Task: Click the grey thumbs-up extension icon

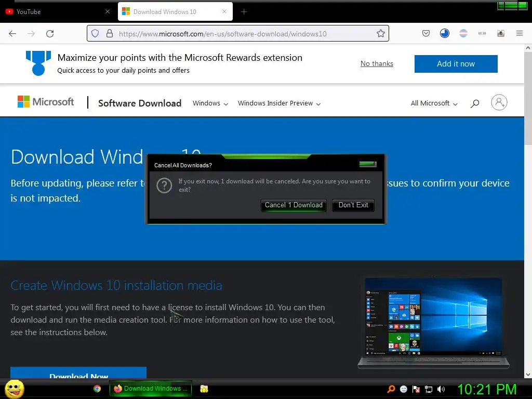Action: pyautogui.click(x=501, y=33)
